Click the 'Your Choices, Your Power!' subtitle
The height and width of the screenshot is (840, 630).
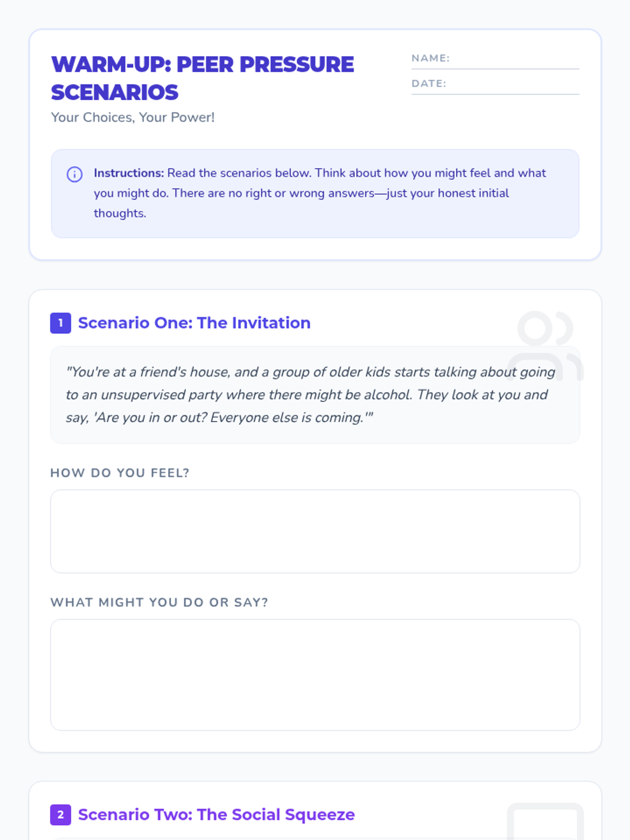(133, 117)
